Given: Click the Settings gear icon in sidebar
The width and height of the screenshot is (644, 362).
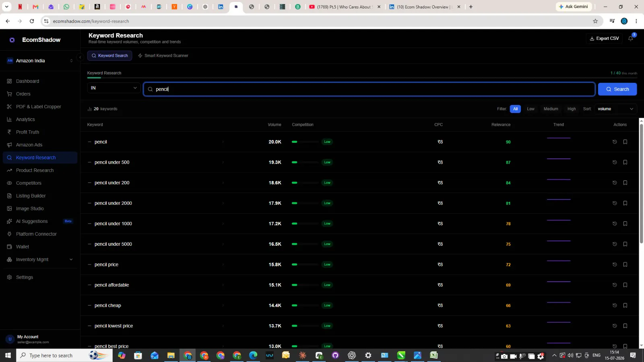Looking at the screenshot, I should coord(9,277).
